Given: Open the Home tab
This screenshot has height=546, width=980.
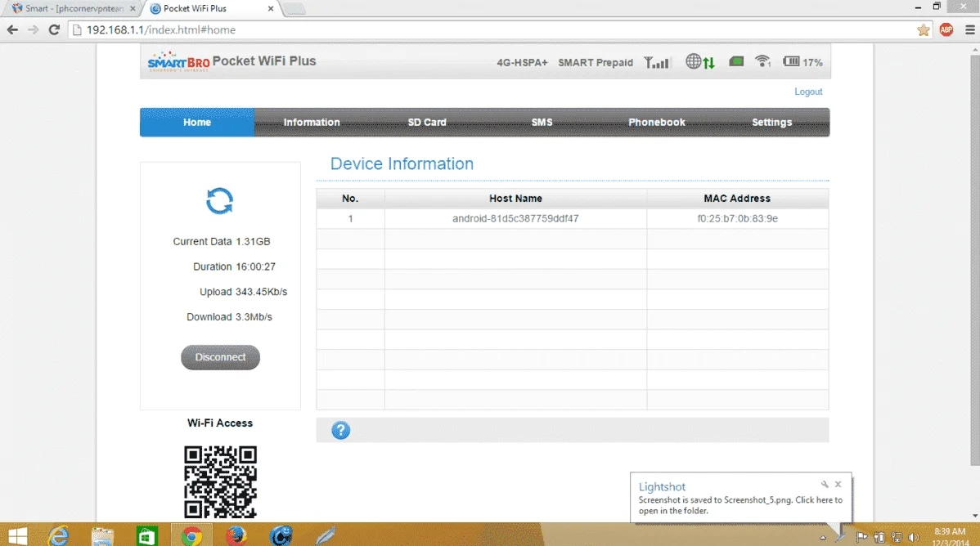Looking at the screenshot, I should [x=197, y=123].
